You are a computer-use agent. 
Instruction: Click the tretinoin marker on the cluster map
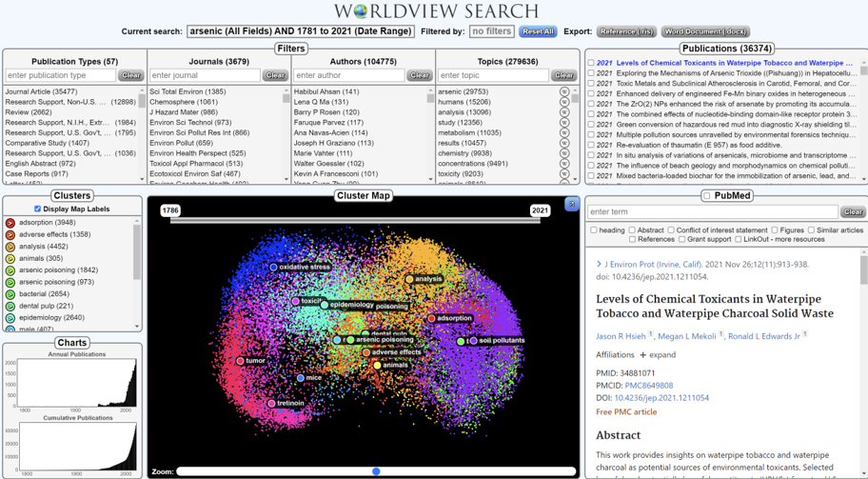click(271, 404)
